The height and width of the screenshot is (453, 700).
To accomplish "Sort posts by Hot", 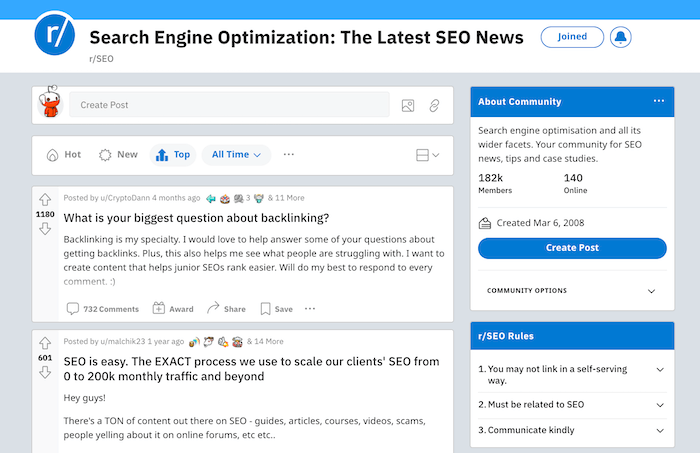I will [64, 155].
